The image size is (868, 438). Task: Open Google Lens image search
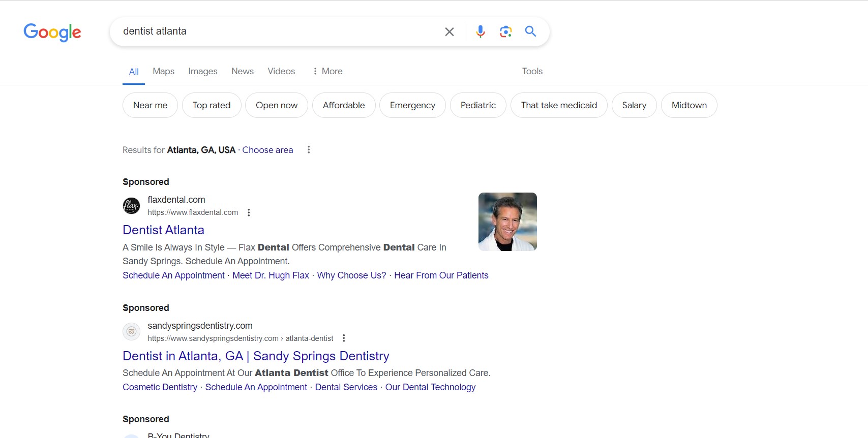click(x=505, y=32)
